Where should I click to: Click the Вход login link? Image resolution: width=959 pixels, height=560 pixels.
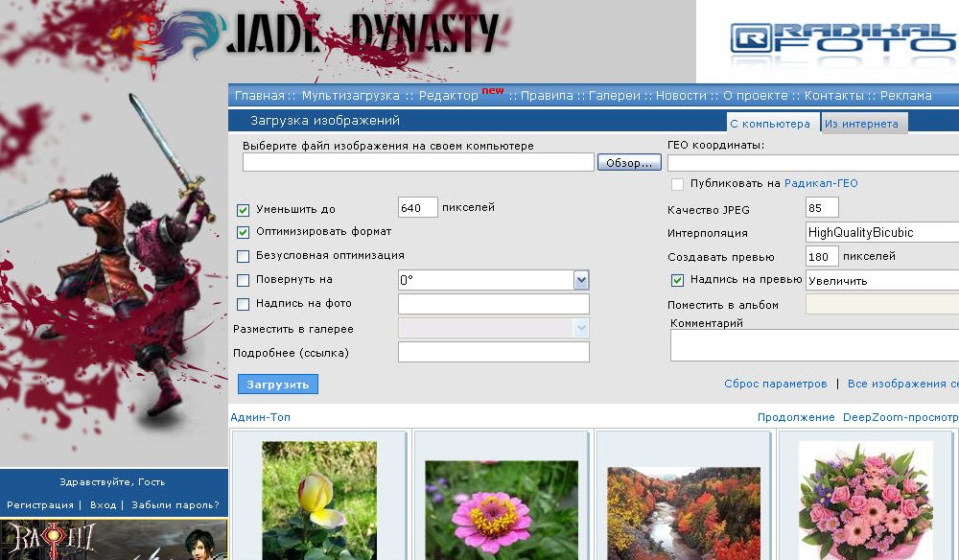103,505
